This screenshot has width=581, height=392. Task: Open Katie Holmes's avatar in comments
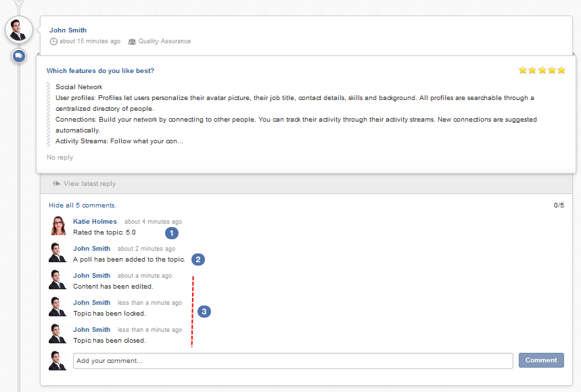point(58,226)
